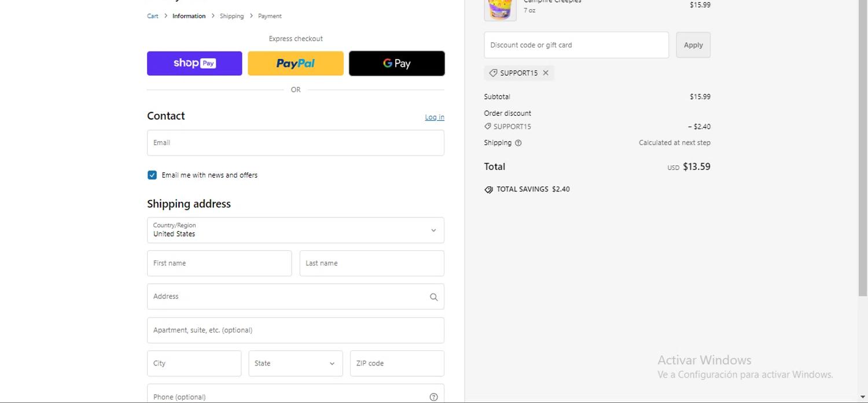The height and width of the screenshot is (403, 868).
Task: Click the TOTAL SAVINGS $2.40 text
Action: [x=533, y=189]
